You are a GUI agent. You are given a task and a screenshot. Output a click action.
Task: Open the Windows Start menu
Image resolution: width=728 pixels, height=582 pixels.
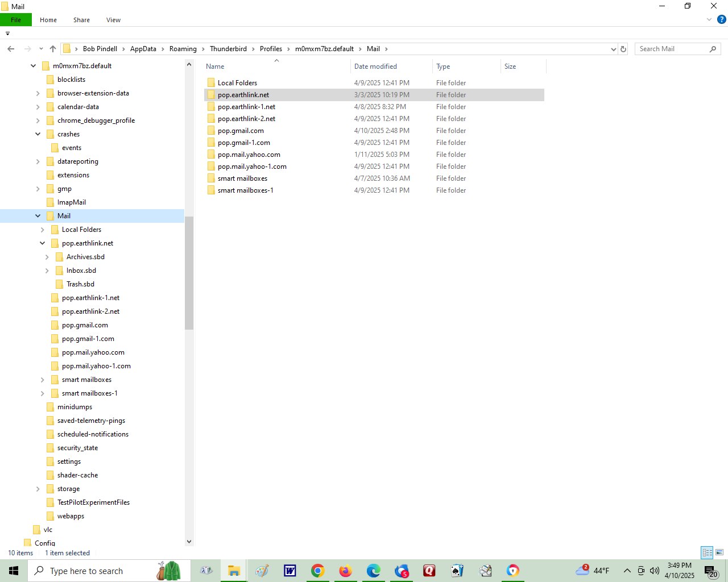pyautogui.click(x=14, y=571)
